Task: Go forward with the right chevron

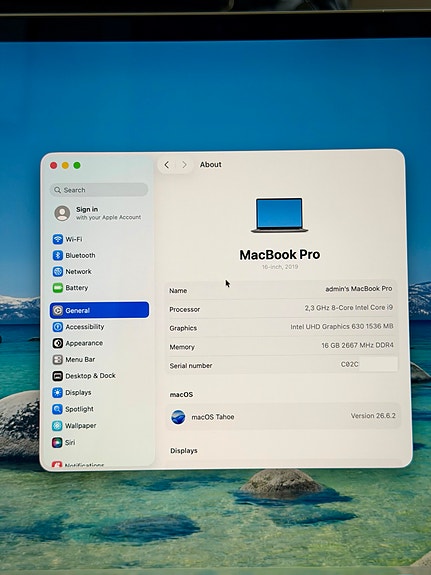Action: pos(185,165)
